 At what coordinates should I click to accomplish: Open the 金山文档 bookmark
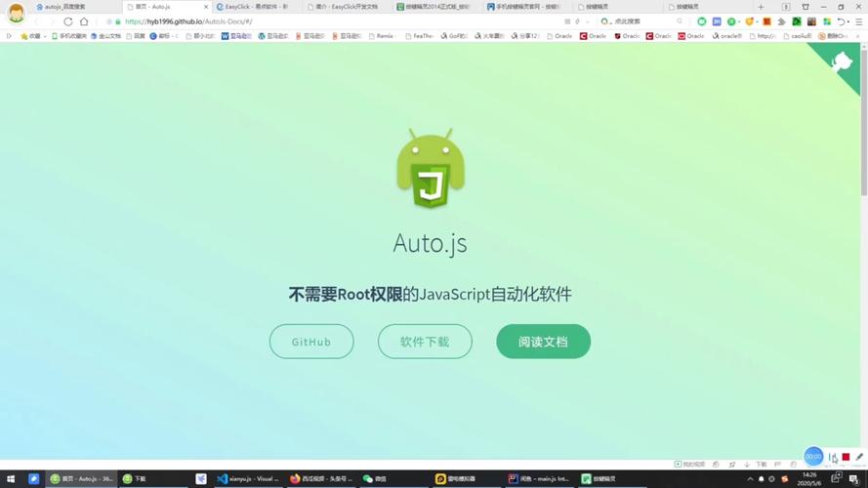coord(105,36)
